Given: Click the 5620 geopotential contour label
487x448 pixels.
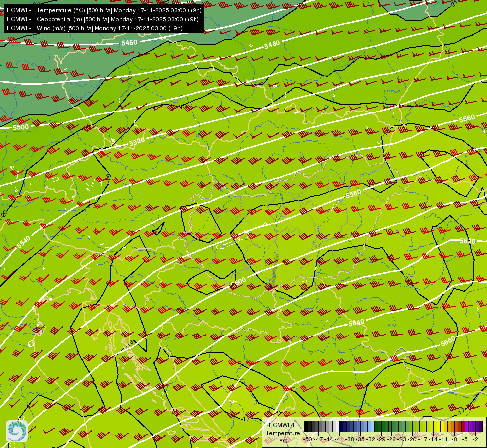Looking at the screenshot, I should click(467, 241).
